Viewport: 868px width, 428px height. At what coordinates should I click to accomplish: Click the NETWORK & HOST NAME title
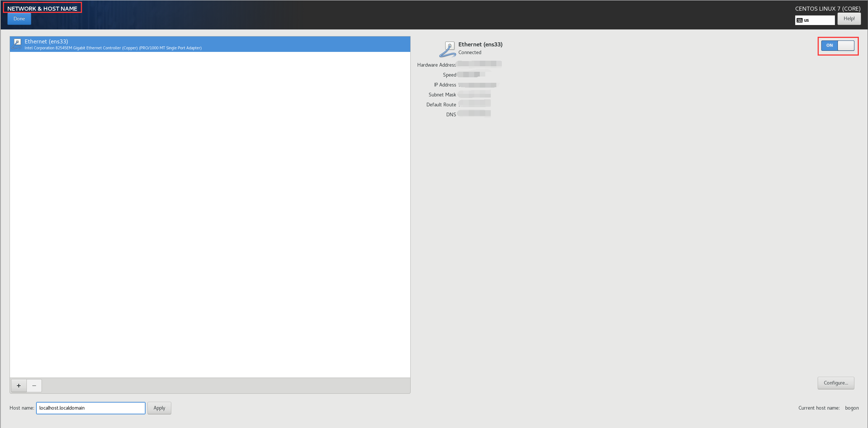(42, 8)
